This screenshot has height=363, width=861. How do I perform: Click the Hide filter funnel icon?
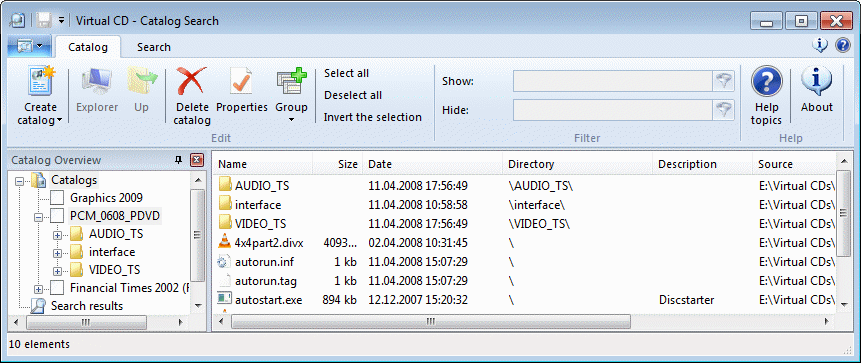(724, 110)
